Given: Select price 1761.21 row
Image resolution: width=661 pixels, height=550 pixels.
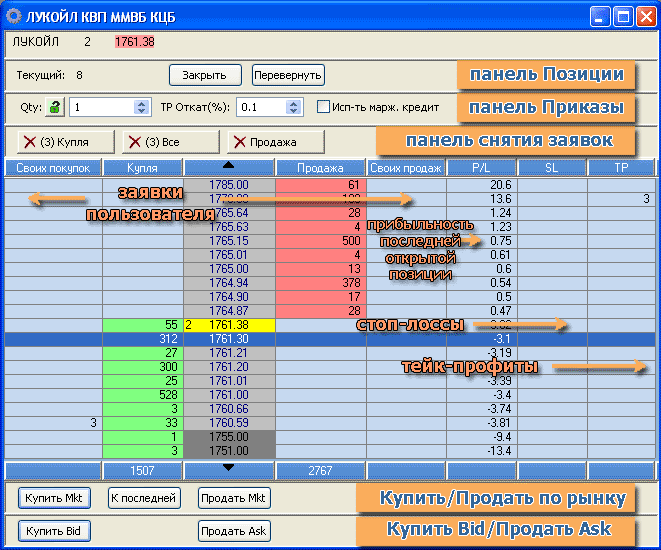Looking at the screenshot, I should (x=229, y=353).
